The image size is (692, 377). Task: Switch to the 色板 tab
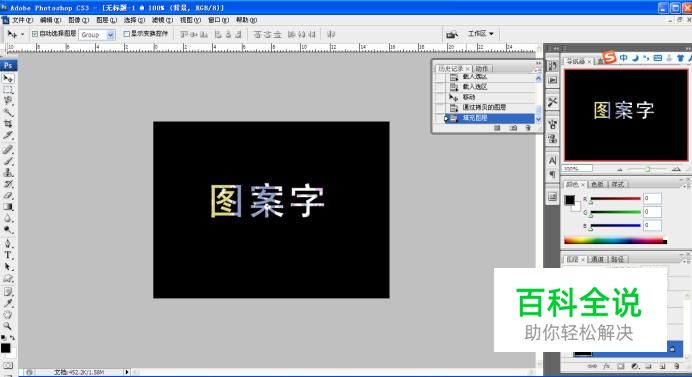coord(597,184)
